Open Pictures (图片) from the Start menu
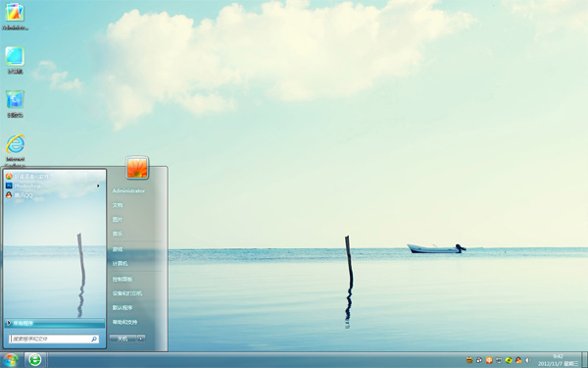The height and width of the screenshot is (368, 588). pyautogui.click(x=118, y=219)
